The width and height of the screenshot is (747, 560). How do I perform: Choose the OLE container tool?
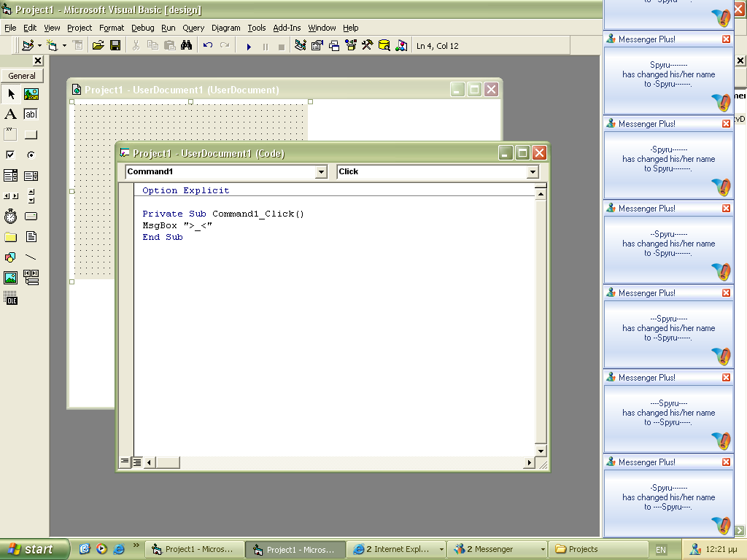tap(10, 298)
